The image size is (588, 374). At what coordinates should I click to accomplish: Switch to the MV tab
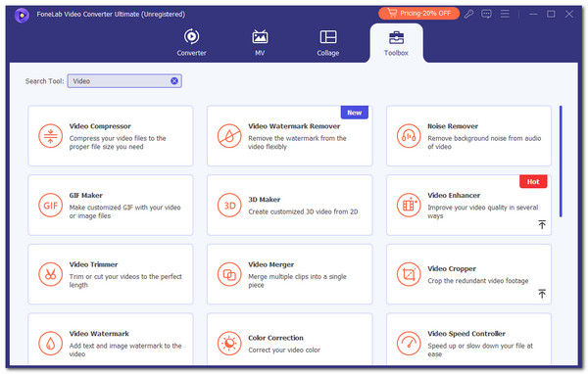[x=260, y=42]
